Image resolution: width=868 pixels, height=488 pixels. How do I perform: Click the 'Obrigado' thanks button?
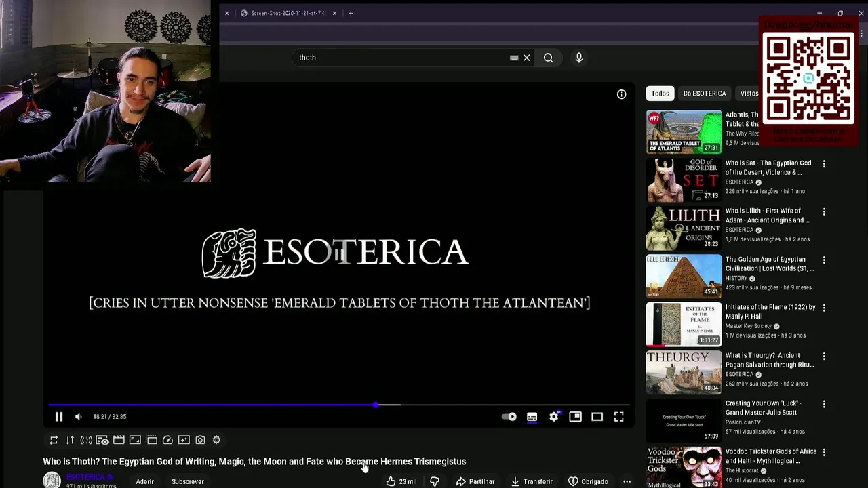click(588, 481)
